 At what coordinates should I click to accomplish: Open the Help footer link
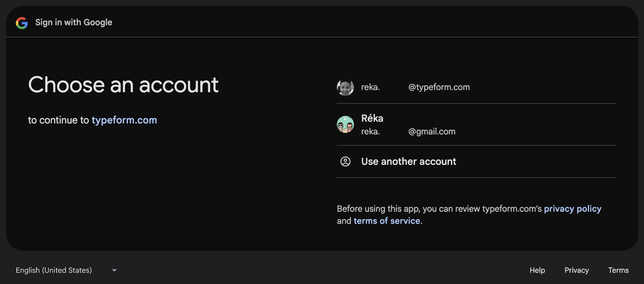(537, 270)
